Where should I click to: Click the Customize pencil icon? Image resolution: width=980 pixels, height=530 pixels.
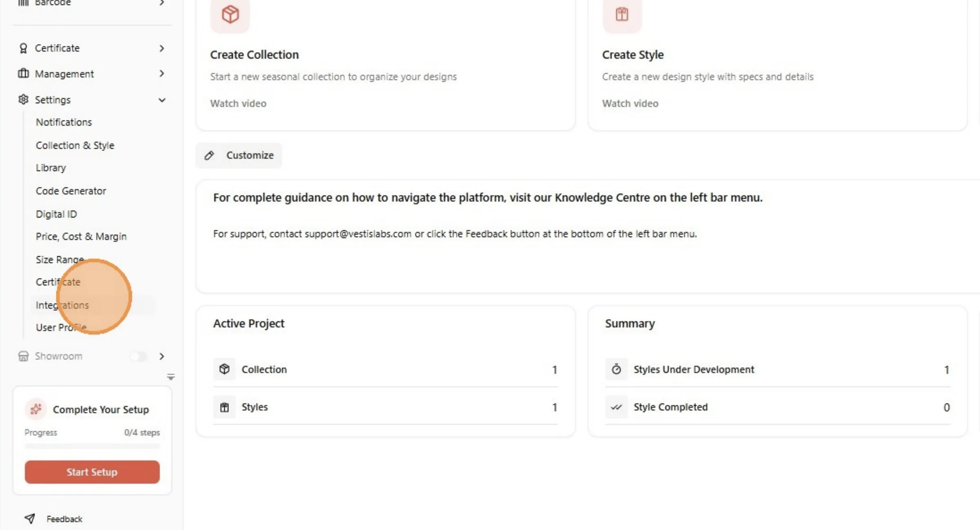point(209,155)
